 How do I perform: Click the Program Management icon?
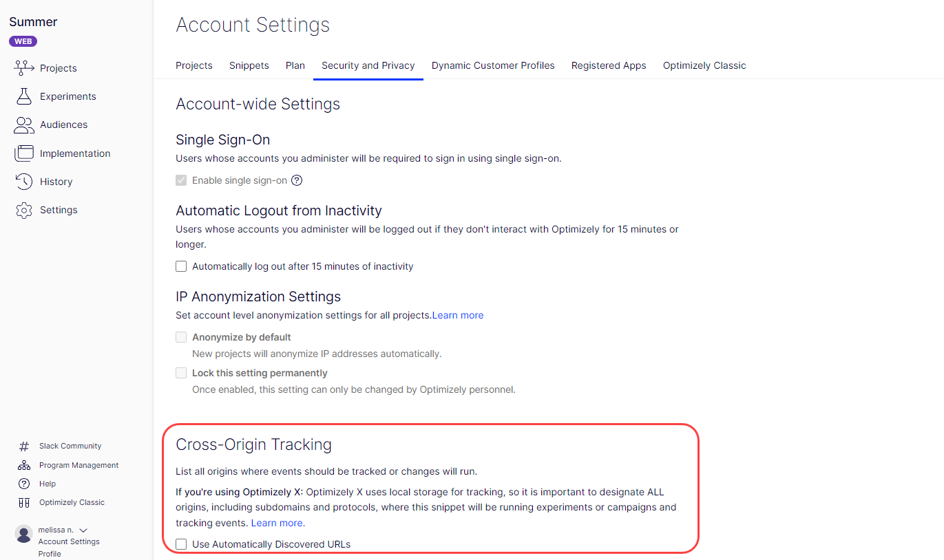23,464
